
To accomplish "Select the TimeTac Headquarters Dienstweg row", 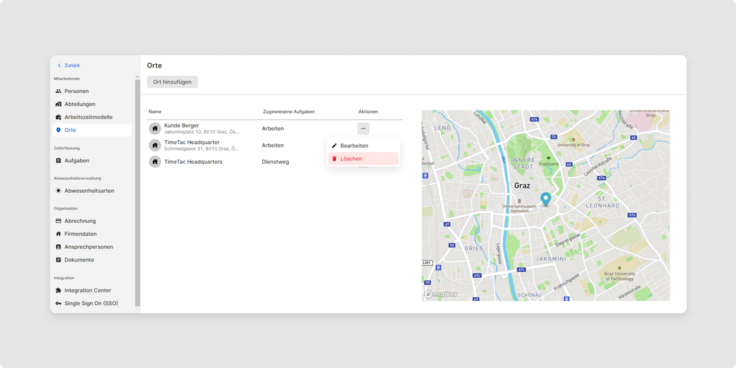I will point(275,162).
